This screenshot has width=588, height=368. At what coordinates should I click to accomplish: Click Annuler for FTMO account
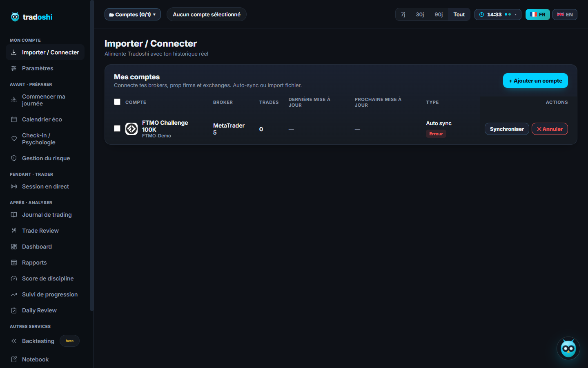(x=550, y=129)
